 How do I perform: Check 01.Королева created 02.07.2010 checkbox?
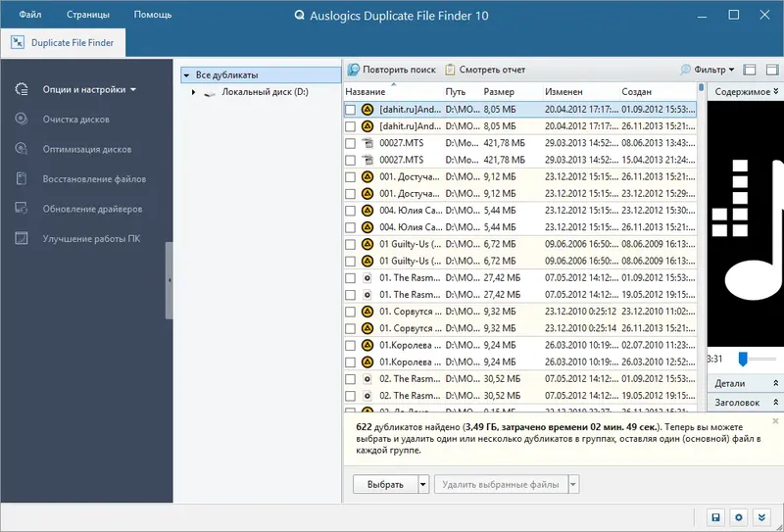[351, 345]
